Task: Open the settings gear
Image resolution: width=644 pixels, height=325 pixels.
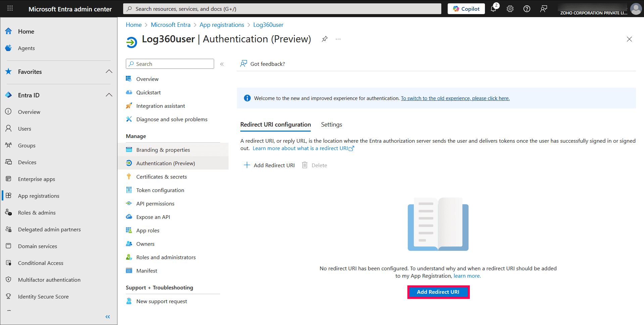Action: [x=510, y=9]
